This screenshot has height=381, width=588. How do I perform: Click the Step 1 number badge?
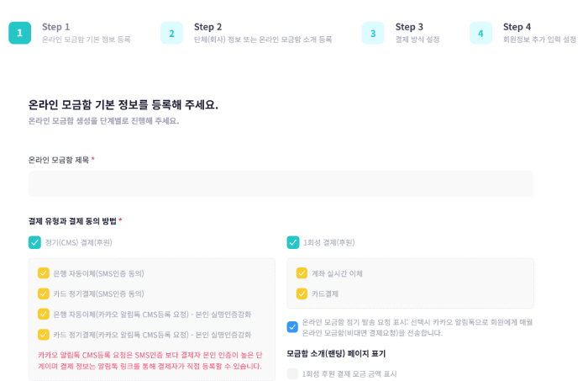pyautogui.click(x=19, y=33)
